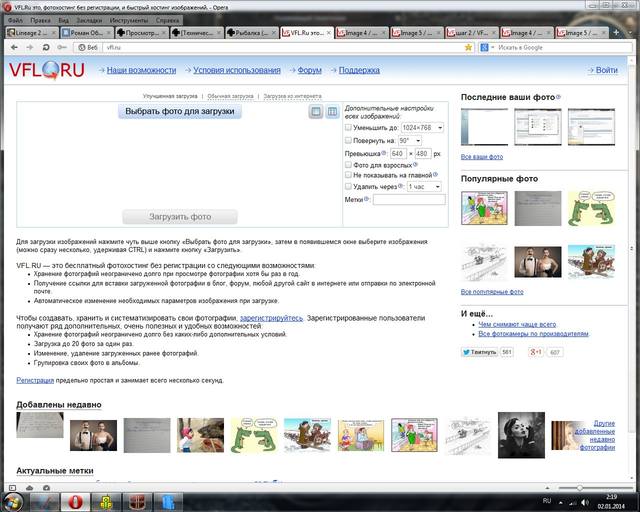This screenshot has height=512, width=640.
Task: Enable the Удалить через checkbox
Action: pyautogui.click(x=348, y=186)
